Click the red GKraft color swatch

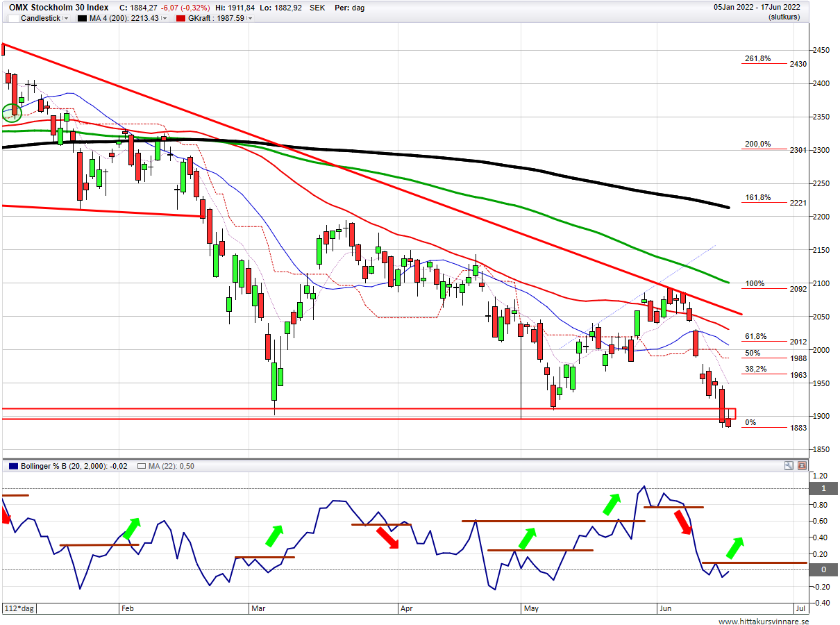(x=180, y=18)
